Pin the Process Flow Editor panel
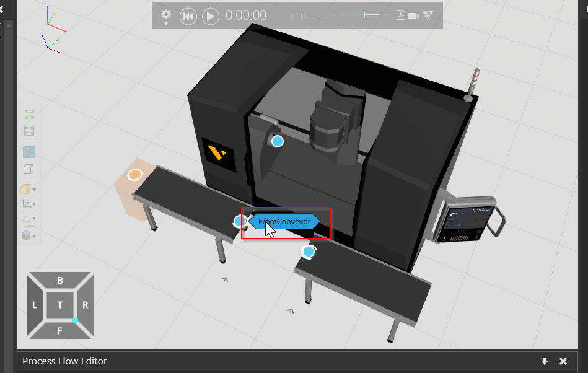This screenshot has height=373, width=588. tap(545, 361)
